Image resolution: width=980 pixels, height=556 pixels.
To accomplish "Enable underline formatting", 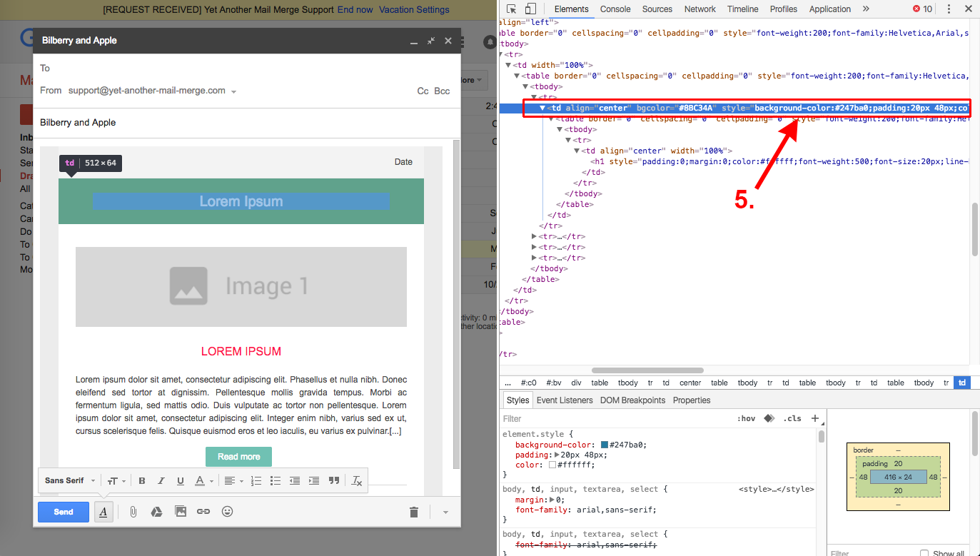I will pyautogui.click(x=180, y=480).
